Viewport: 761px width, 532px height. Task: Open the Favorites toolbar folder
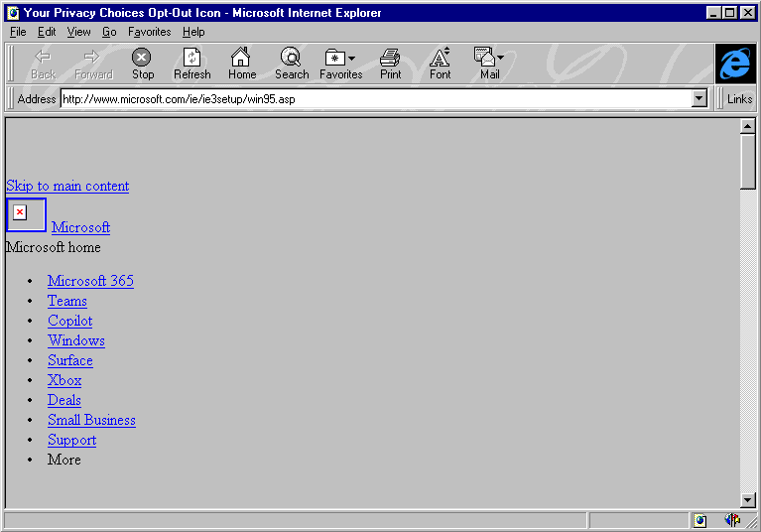(335, 65)
